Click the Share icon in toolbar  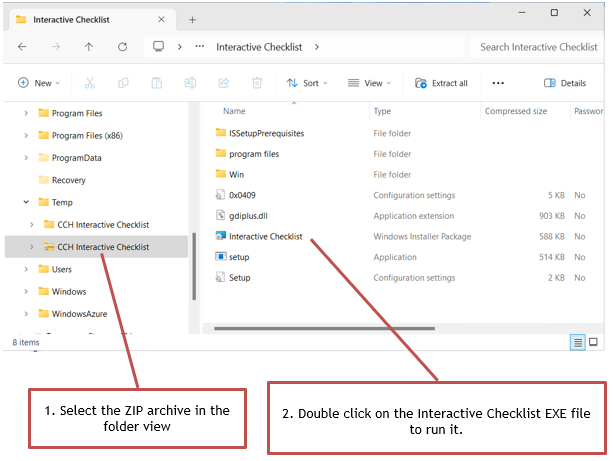point(224,83)
